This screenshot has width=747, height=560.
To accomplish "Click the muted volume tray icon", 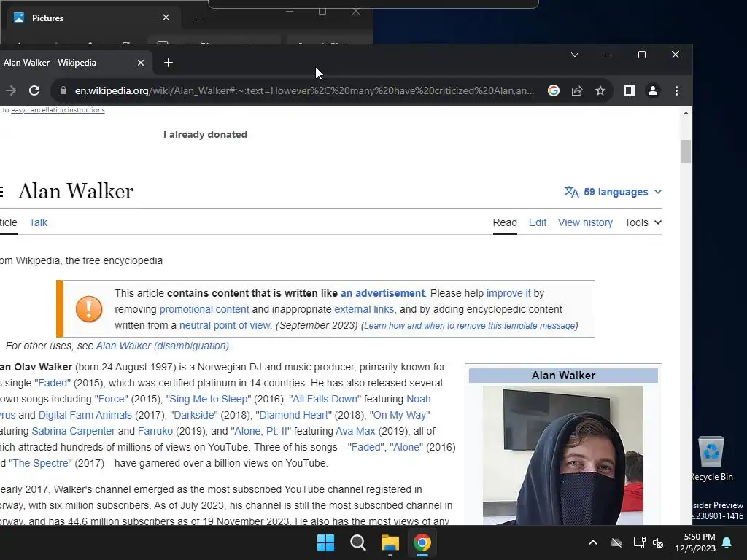I will point(658,542).
